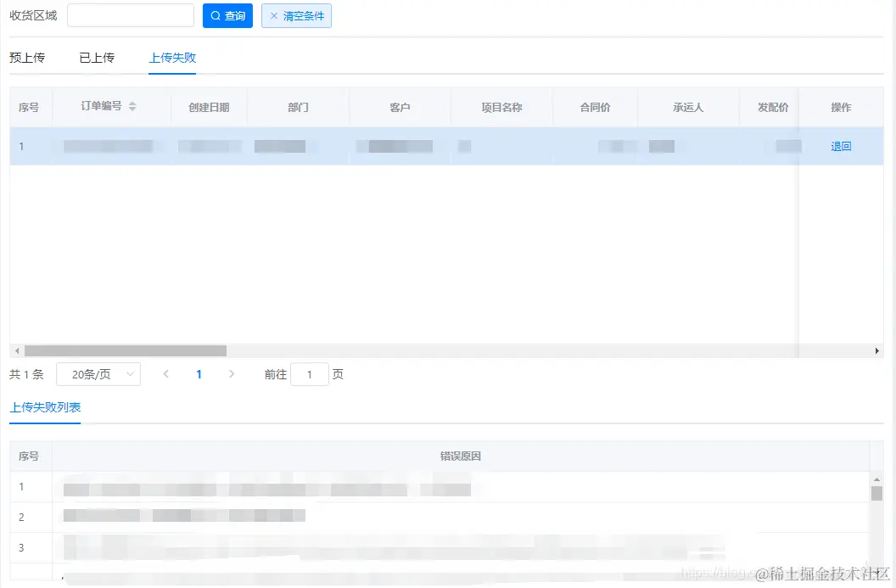Click the 项目名称 column header

pyautogui.click(x=501, y=108)
